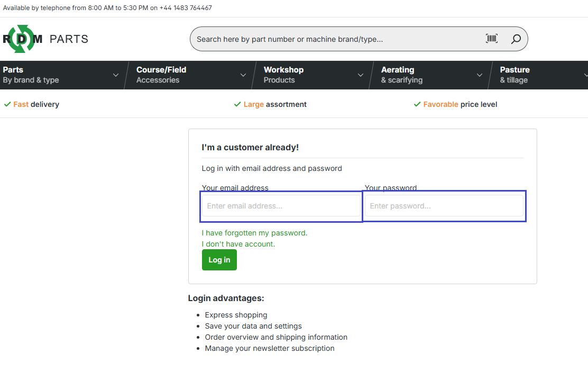Open the Parts by brand & type menu

click(x=31, y=75)
